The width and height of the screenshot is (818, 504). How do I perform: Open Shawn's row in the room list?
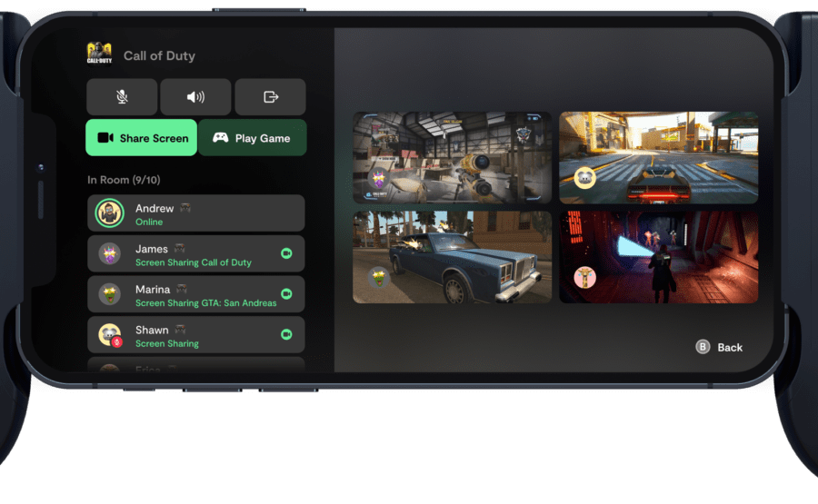pyautogui.click(x=196, y=335)
